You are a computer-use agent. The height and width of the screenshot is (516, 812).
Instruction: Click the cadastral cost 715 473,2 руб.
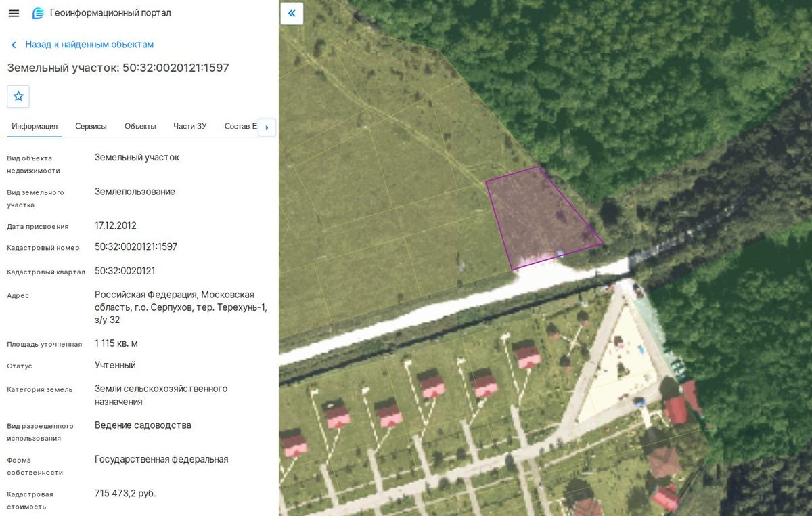click(125, 493)
